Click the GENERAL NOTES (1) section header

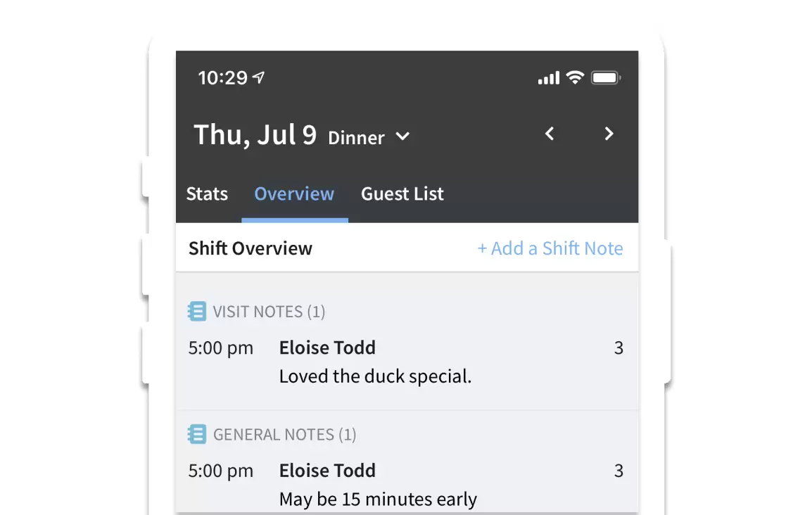284,434
